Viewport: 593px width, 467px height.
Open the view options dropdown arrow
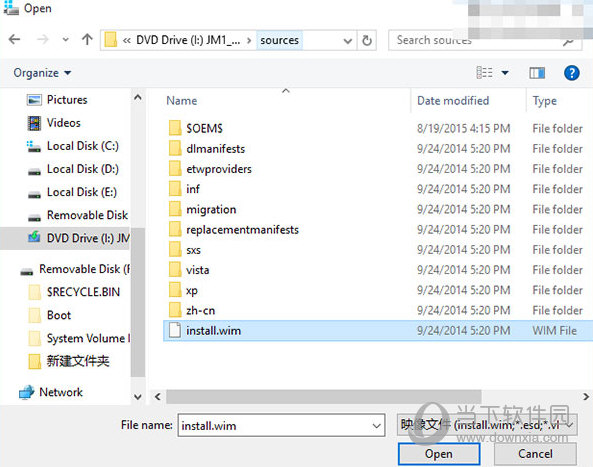[x=505, y=73]
